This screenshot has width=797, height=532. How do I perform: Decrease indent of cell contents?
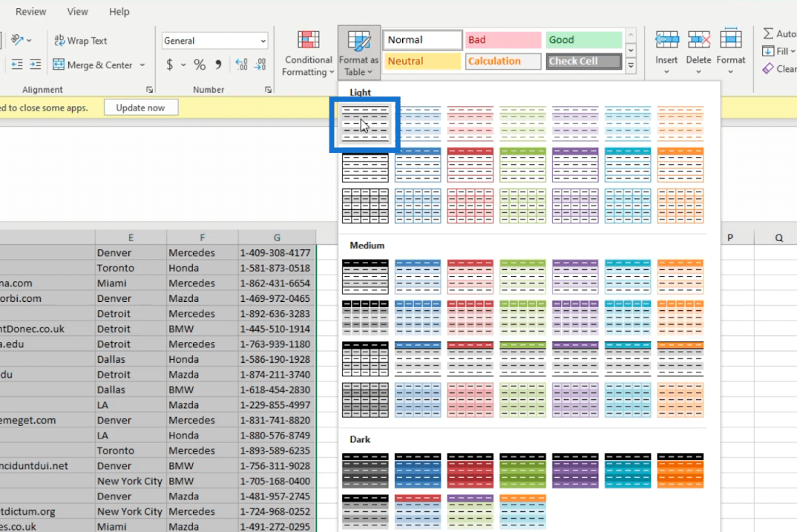(17, 64)
